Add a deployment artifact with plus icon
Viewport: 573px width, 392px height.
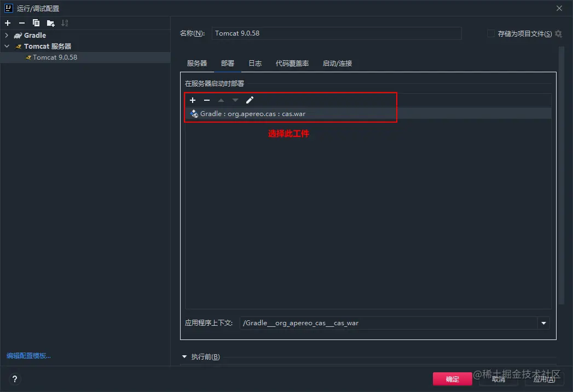193,100
